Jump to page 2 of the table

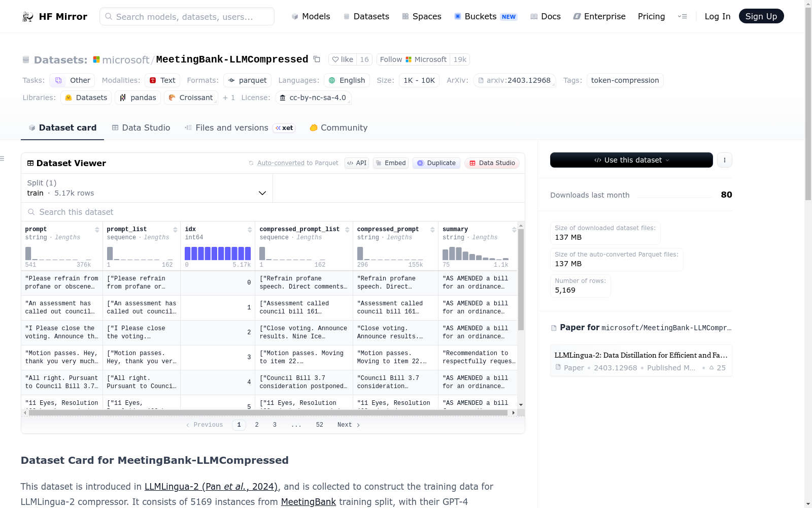pos(257,425)
